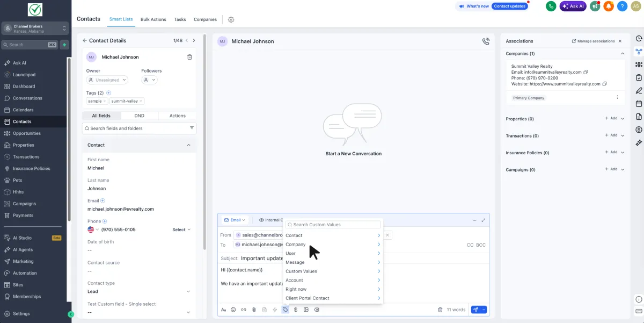644x323 pixels.
Task: Open the blue help question mark icon
Action: pyautogui.click(x=622, y=6)
